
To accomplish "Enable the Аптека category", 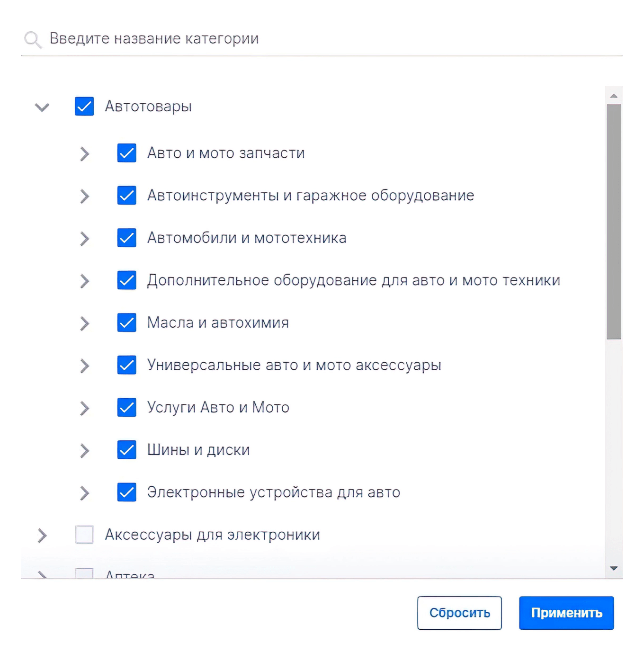I will 84,574.
